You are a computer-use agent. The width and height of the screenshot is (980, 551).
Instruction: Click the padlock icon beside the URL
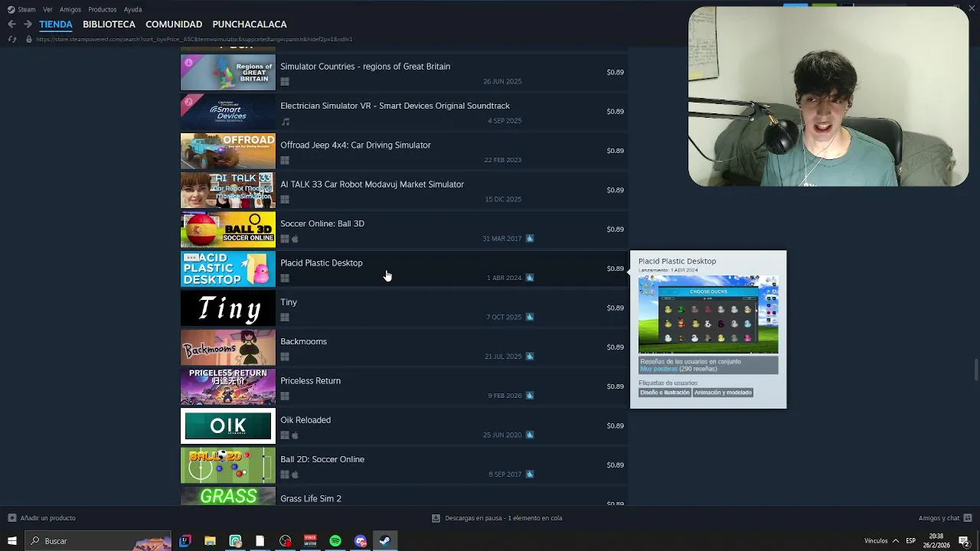(29, 39)
